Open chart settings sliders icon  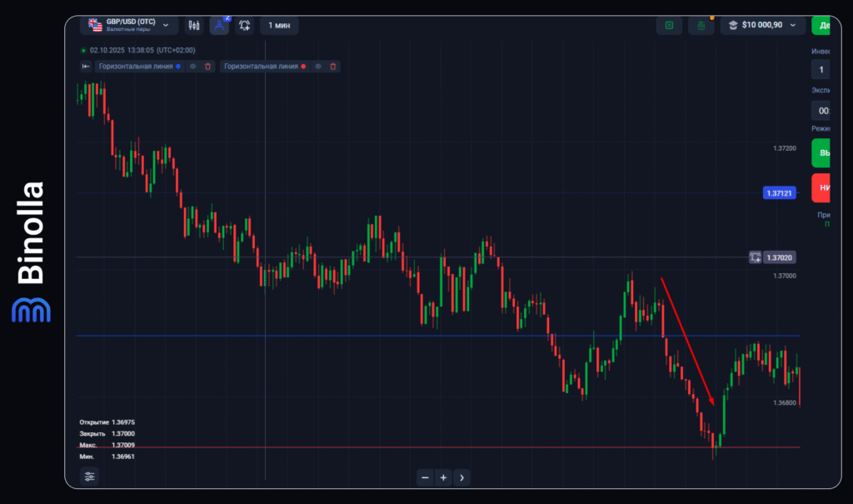[x=90, y=476]
